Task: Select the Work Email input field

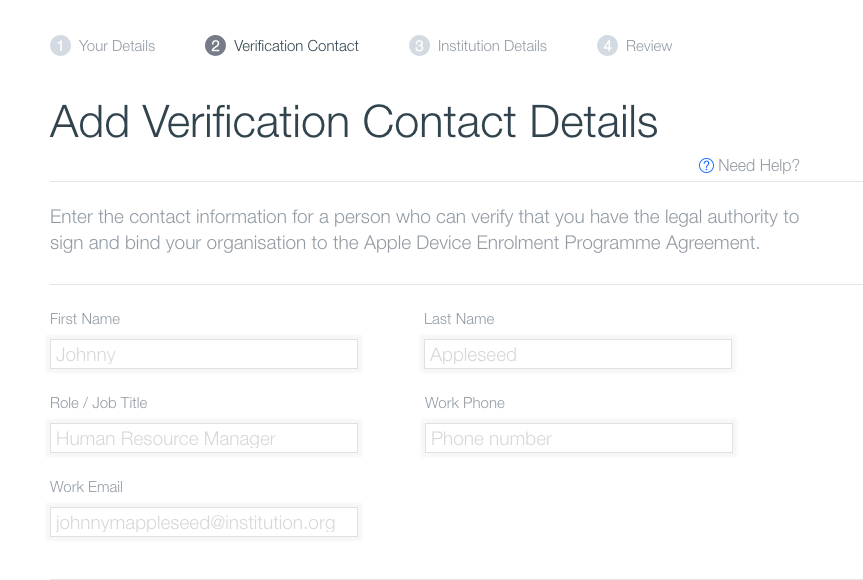Action: click(204, 522)
